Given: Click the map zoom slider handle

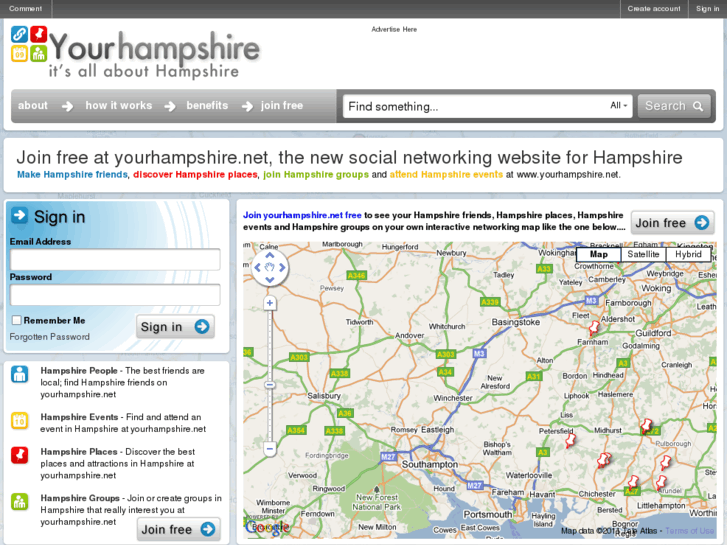Looking at the screenshot, I should tap(270, 385).
